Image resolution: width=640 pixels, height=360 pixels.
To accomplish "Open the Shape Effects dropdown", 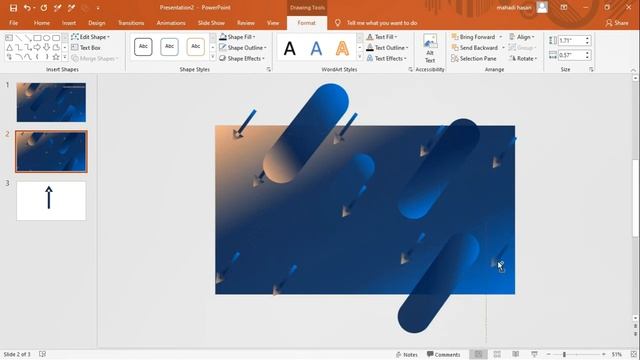I will pyautogui.click(x=242, y=59).
